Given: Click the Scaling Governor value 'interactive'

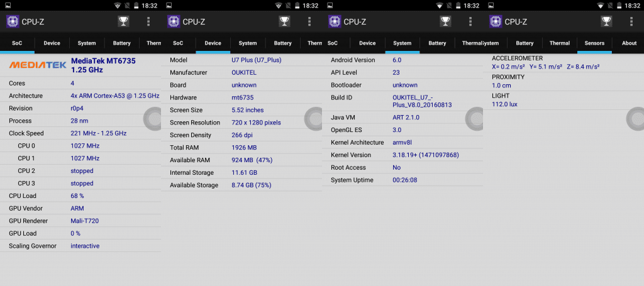Looking at the screenshot, I should pyautogui.click(x=85, y=246).
